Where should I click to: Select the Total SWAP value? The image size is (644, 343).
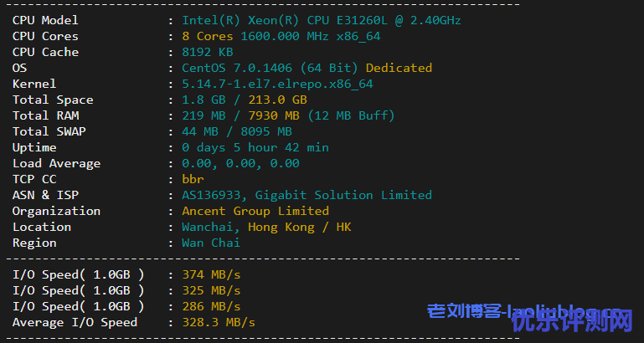(236, 131)
